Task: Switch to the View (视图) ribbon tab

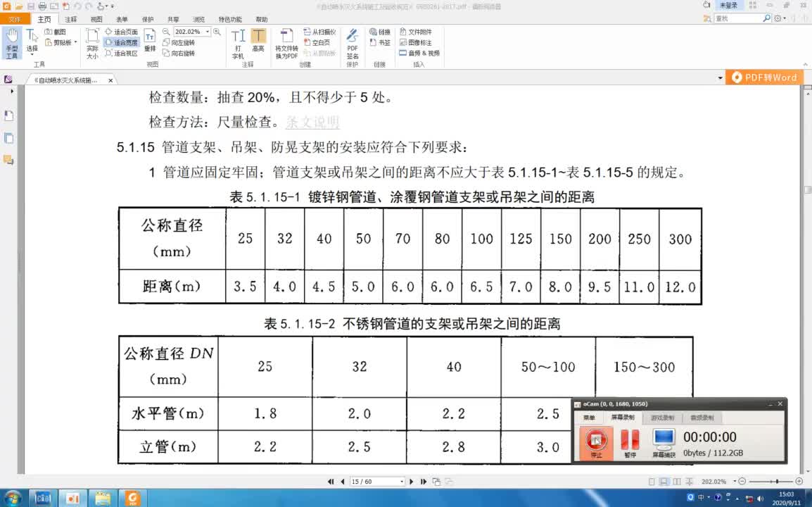Action: [x=96, y=19]
